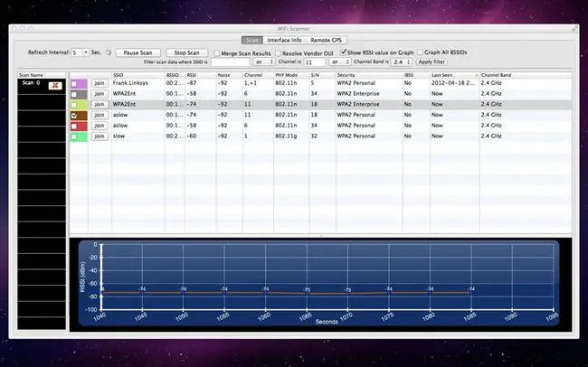The width and height of the screenshot is (588, 367).
Task: Select Scan 0 in the Scan Name list
Action: pyautogui.click(x=42, y=86)
